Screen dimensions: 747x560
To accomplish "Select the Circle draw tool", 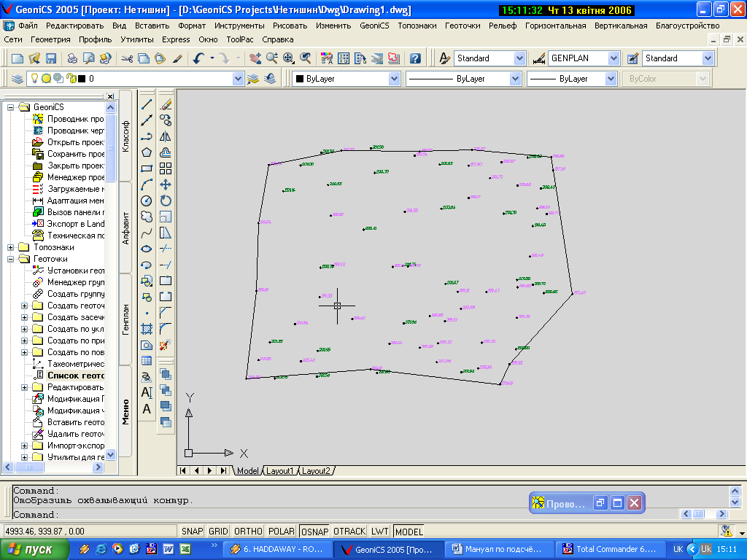I will point(147,201).
